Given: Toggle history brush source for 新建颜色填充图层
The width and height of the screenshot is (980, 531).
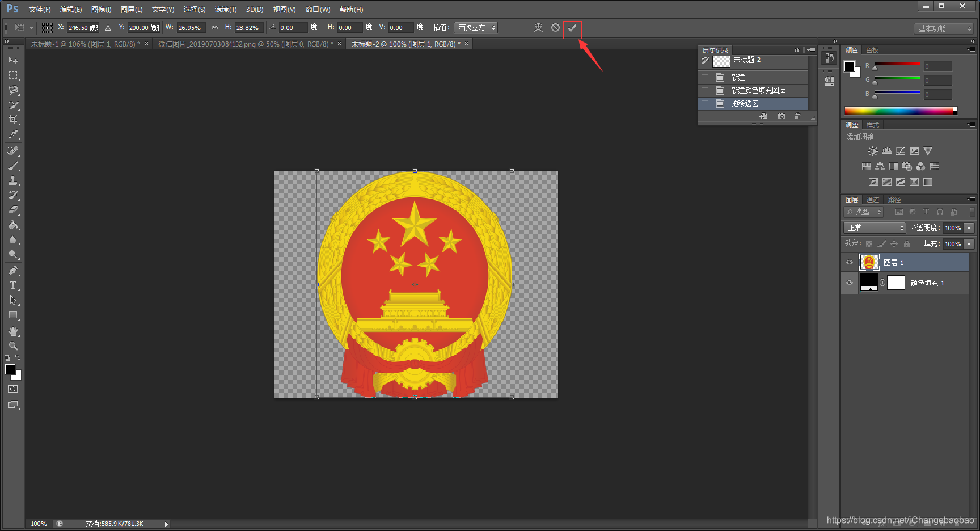Looking at the screenshot, I should coord(705,90).
